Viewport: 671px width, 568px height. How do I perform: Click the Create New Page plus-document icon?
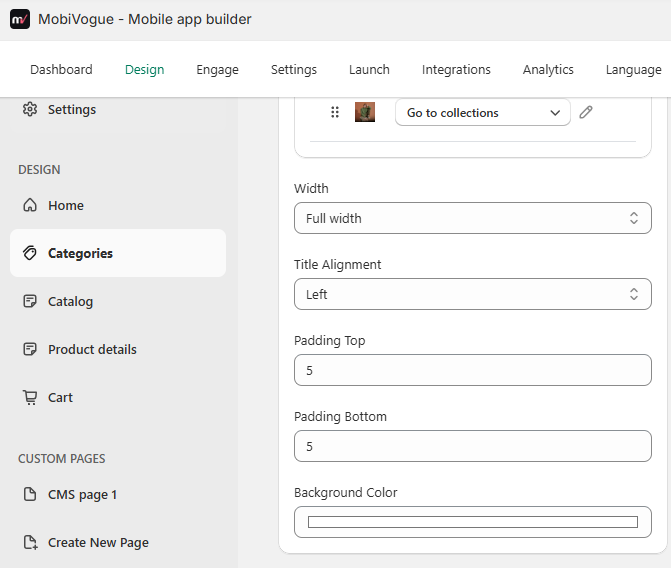point(30,542)
